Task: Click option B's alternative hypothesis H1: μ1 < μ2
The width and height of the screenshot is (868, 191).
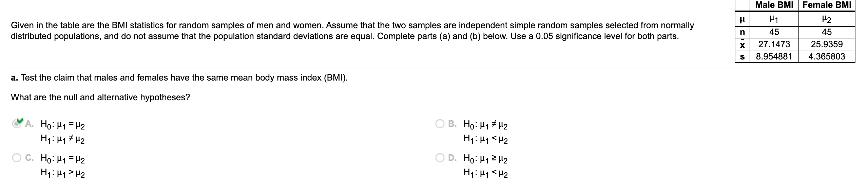Action: 485,139
